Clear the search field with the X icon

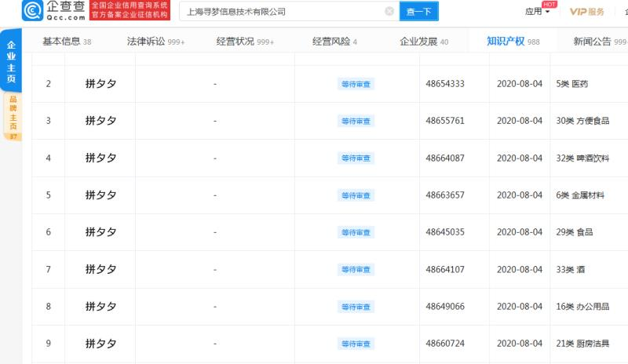[389, 11]
